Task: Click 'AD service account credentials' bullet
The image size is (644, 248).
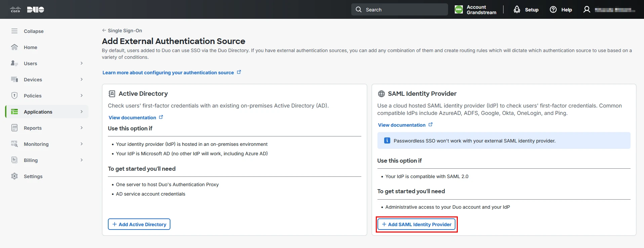Action: pos(151,194)
